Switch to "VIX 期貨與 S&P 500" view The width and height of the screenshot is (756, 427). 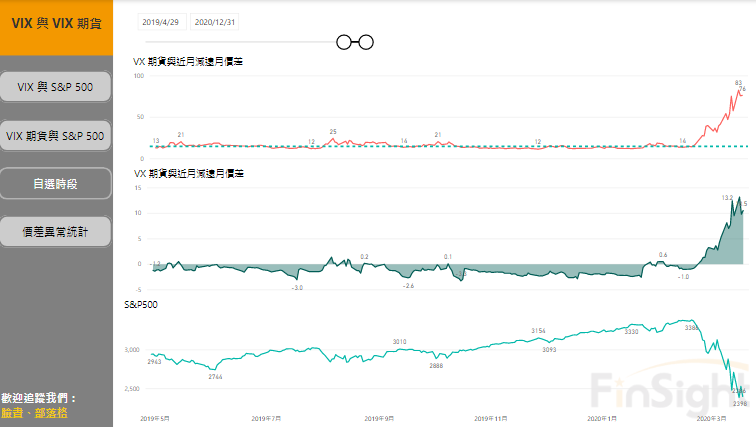(x=56, y=135)
